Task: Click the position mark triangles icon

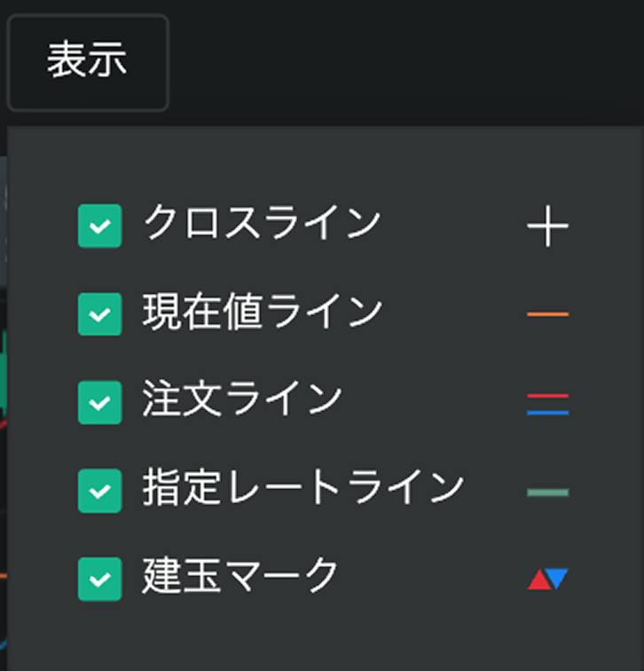Action: tap(547, 580)
